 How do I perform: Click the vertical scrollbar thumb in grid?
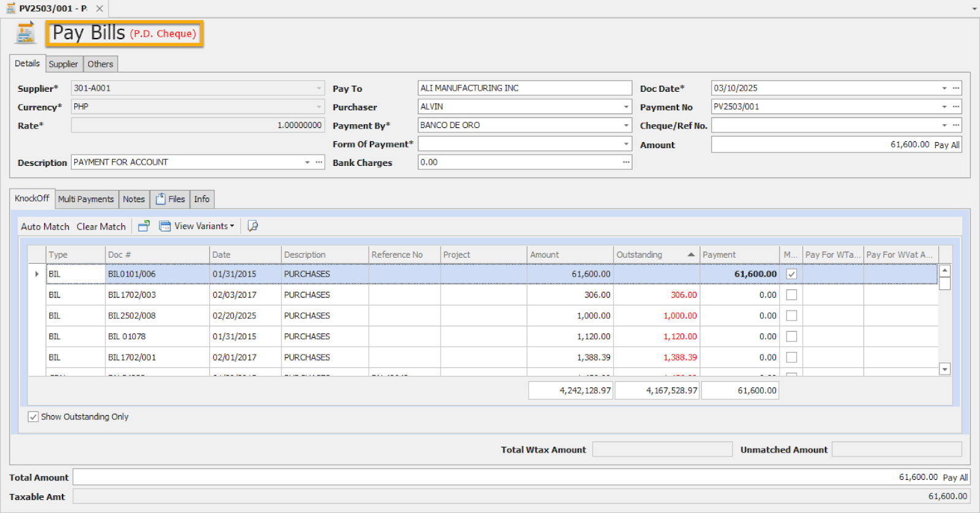click(x=945, y=283)
